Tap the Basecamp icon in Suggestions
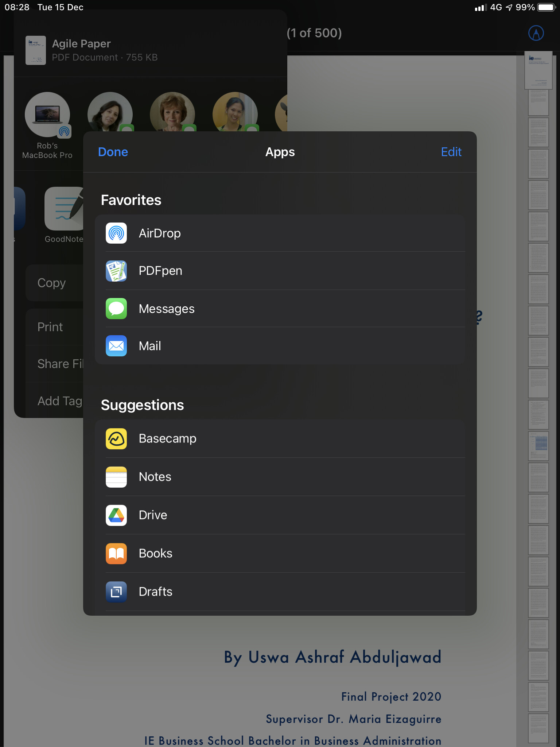Image resolution: width=560 pixels, height=747 pixels. [116, 438]
